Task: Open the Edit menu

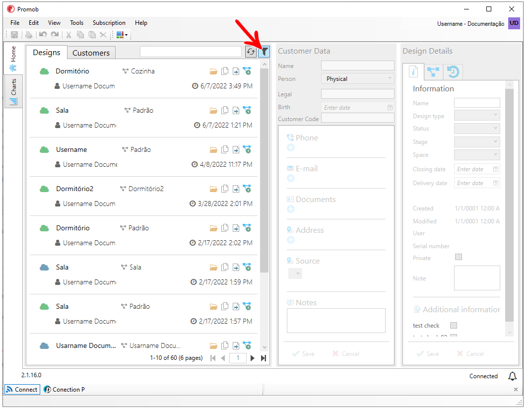Action: pyautogui.click(x=34, y=23)
